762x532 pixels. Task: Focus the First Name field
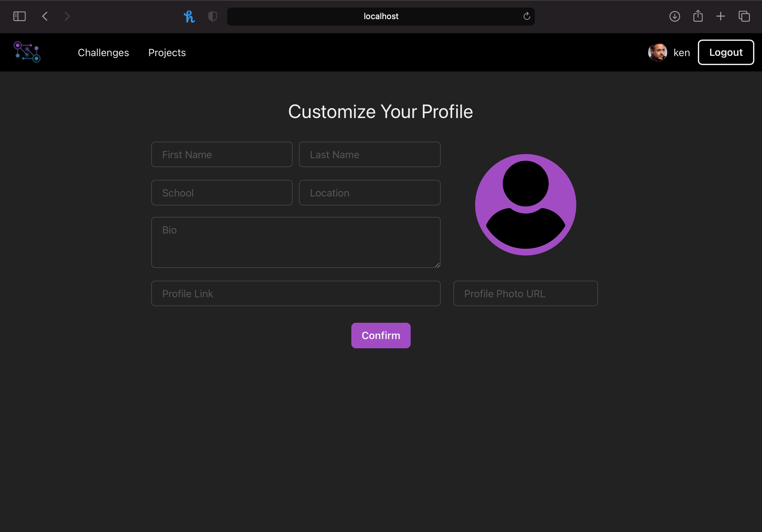click(x=222, y=155)
